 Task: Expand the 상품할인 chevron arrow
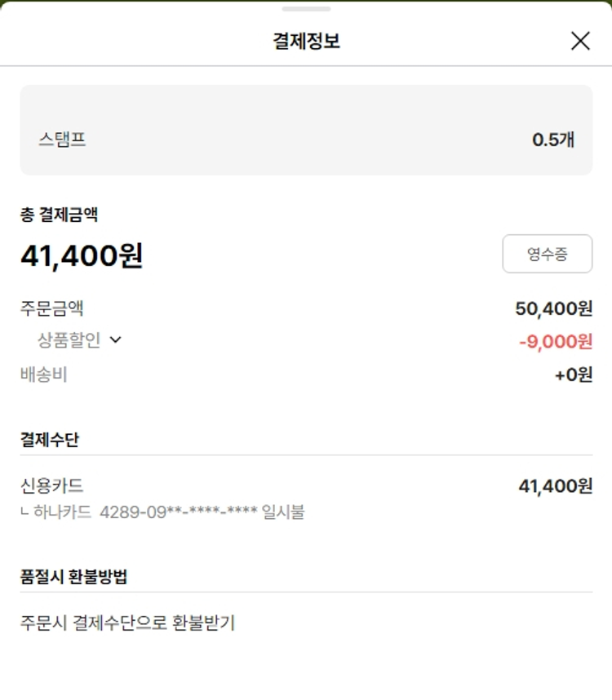(x=115, y=340)
